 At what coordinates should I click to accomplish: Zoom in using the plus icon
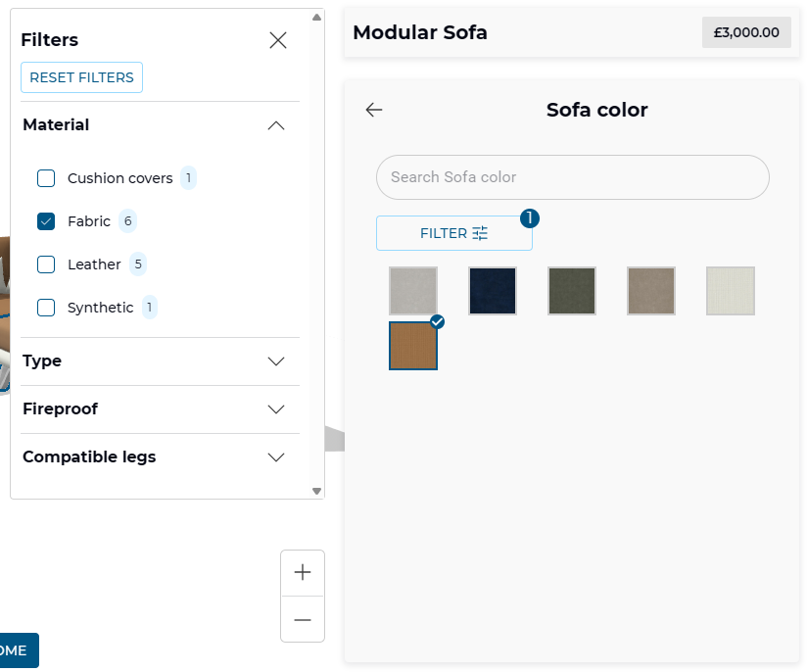pos(303,573)
